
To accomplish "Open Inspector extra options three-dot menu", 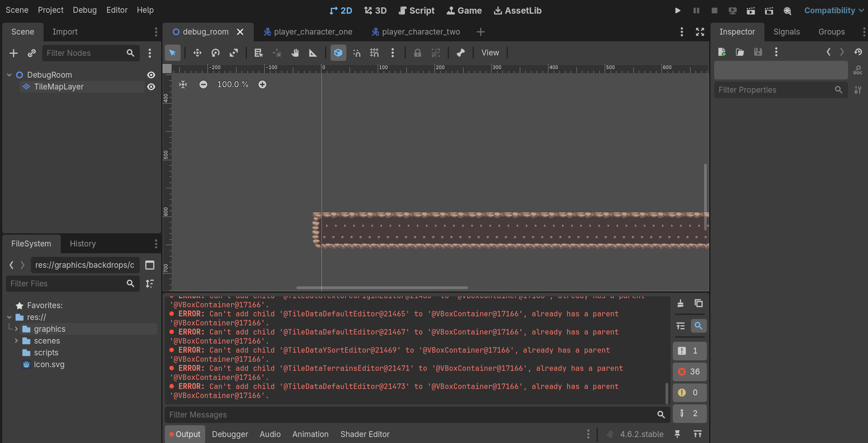I will point(776,52).
